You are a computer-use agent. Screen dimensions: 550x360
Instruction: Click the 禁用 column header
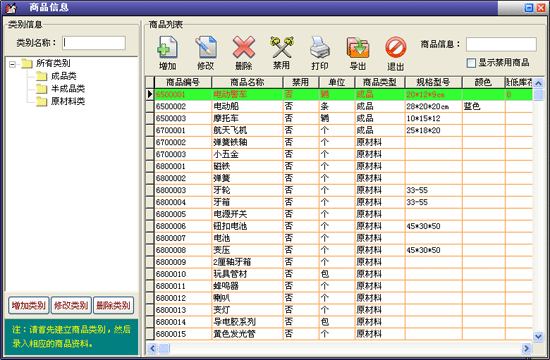coord(301,82)
